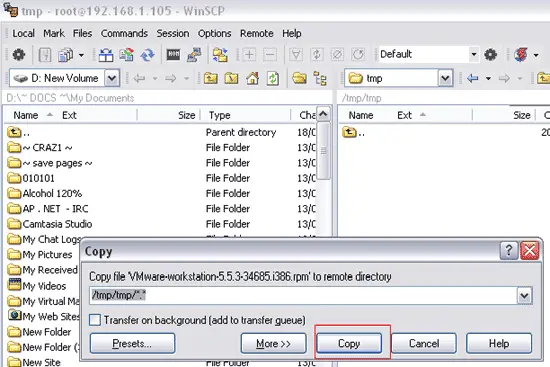Click the red-blue session icon

tap(521, 55)
